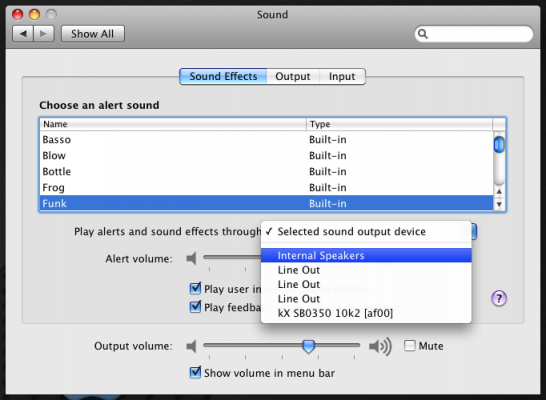Image resolution: width=546 pixels, height=400 pixels.
Task: Click the low volume speaker icon beside Output volume
Action: pyautogui.click(x=192, y=346)
